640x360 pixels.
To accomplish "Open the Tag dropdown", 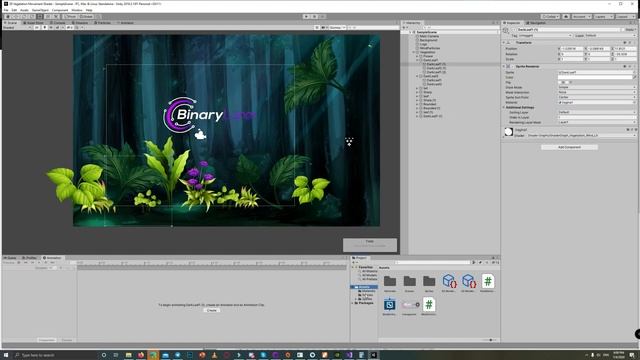I will coord(545,36).
